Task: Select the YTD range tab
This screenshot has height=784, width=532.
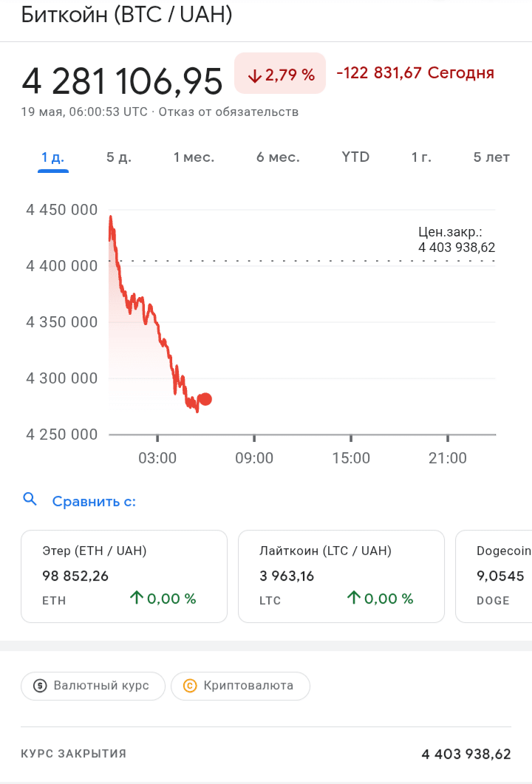Action: (x=355, y=157)
